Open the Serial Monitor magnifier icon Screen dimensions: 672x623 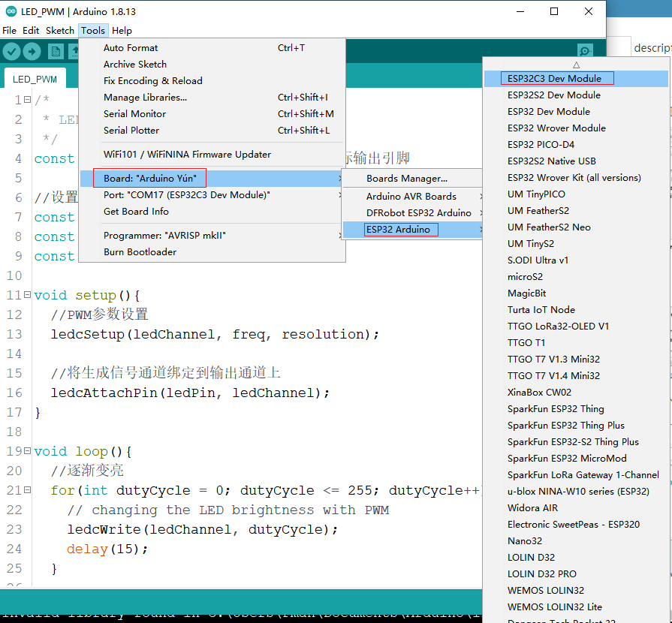point(585,51)
